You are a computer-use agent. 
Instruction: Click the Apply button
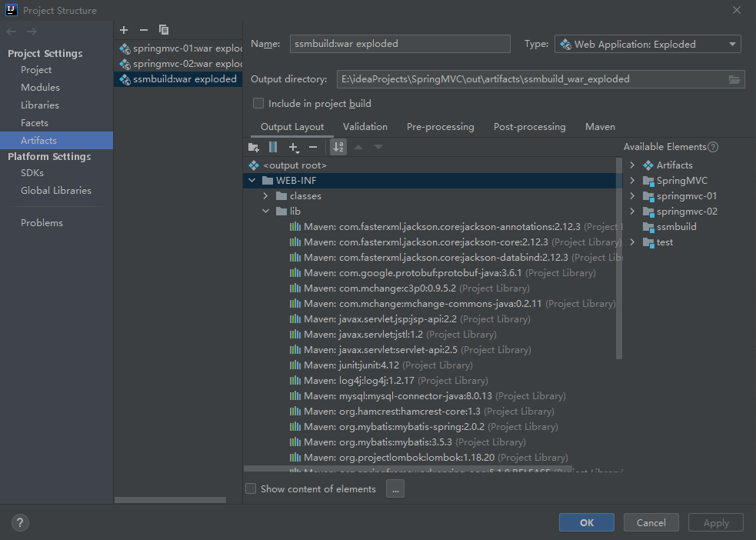716,522
